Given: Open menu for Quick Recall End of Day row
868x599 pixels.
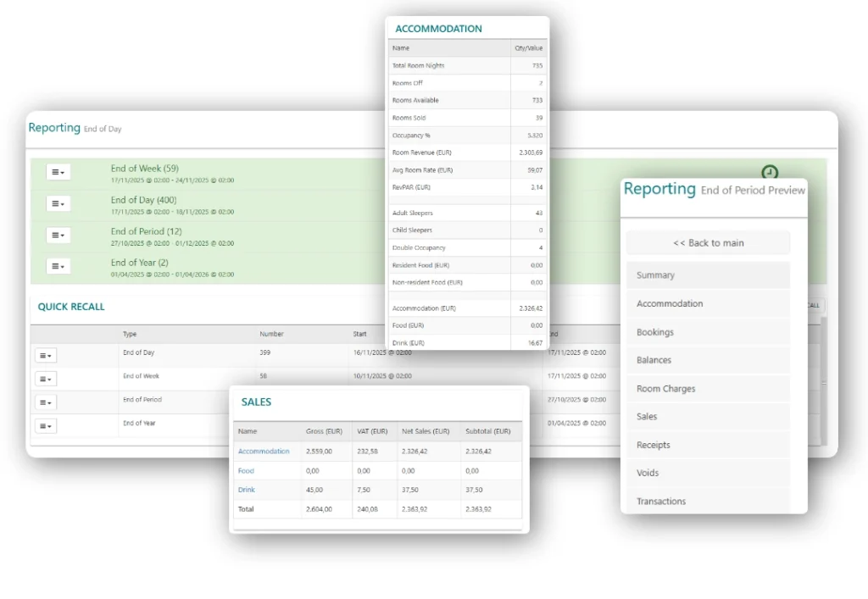Looking at the screenshot, I should (46, 356).
